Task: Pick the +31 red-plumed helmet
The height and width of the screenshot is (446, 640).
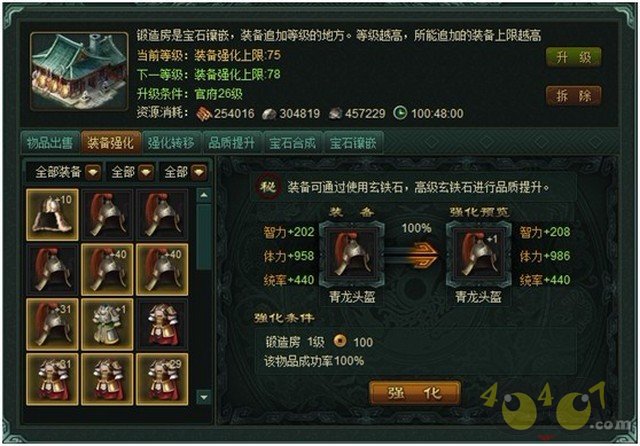Action: tap(52, 324)
